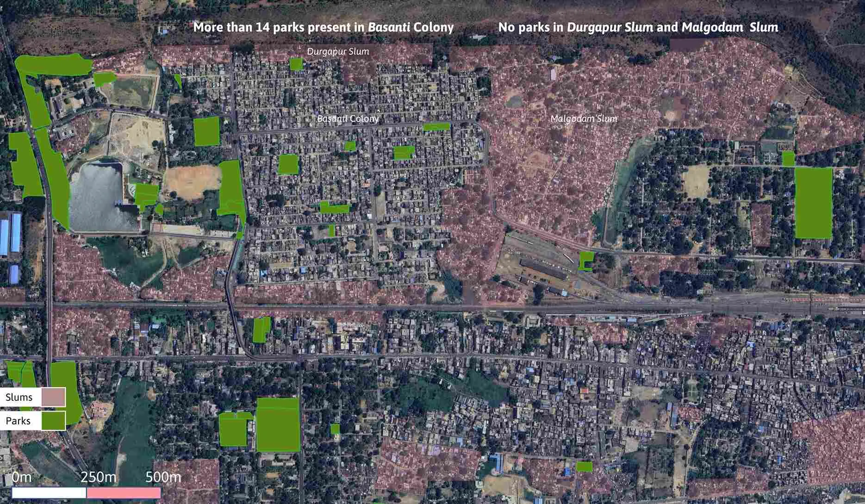Click the Durgapur Slum map label
865x504 pixels.
point(338,51)
